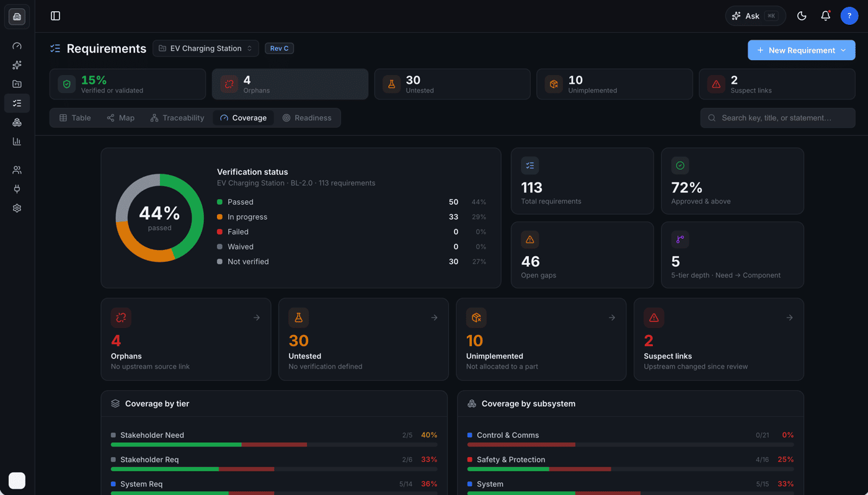Click the 46 Open gaps value
The height and width of the screenshot is (495, 868).
[531, 261]
